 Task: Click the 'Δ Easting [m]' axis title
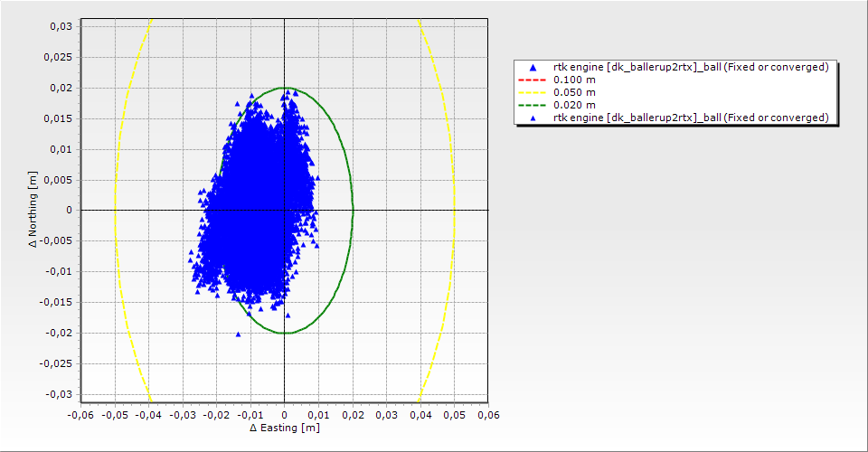pos(285,428)
